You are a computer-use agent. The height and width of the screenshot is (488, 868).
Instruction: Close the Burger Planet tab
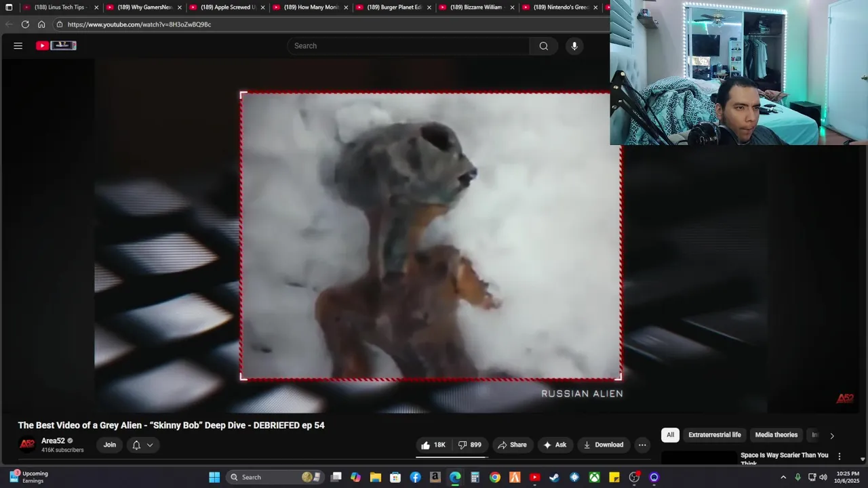(x=429, y=7)
